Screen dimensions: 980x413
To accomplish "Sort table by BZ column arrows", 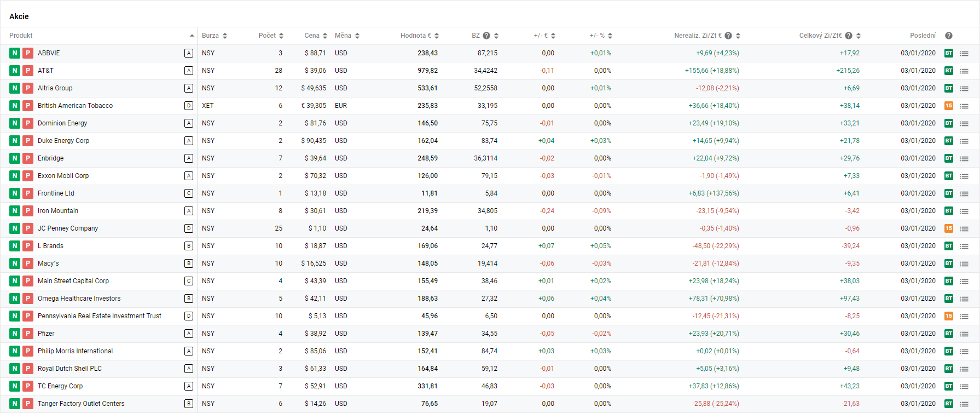I will [496, 36].
